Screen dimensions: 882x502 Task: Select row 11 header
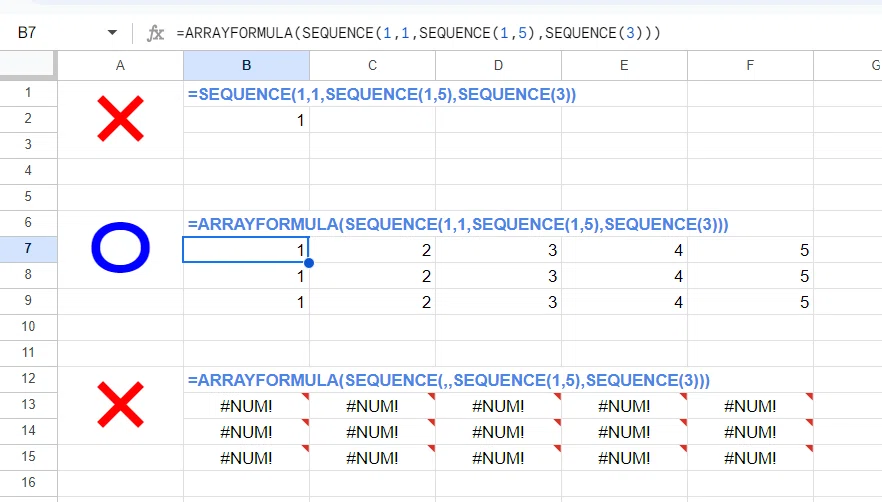[x=28, y=352]
